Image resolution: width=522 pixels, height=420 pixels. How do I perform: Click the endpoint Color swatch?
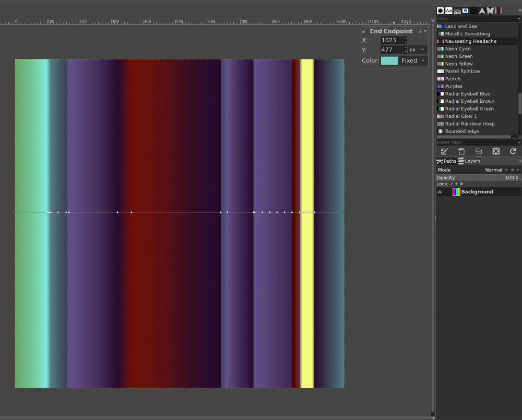point(389,61)
